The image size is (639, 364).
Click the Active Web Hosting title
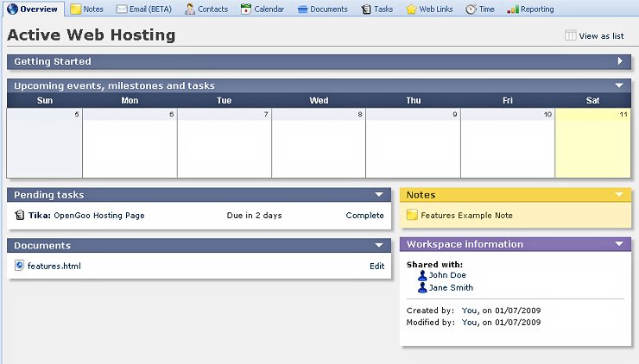(x=92, y=35)
